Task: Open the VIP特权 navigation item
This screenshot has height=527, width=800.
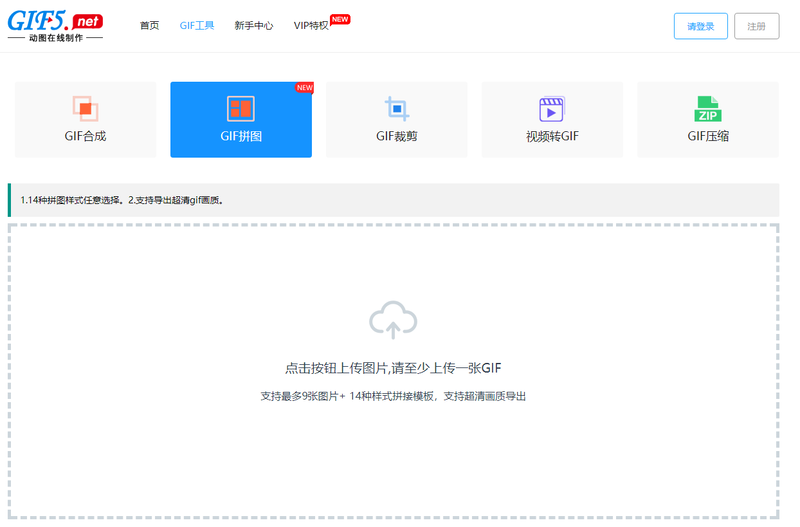Action: tap(311, 26)
